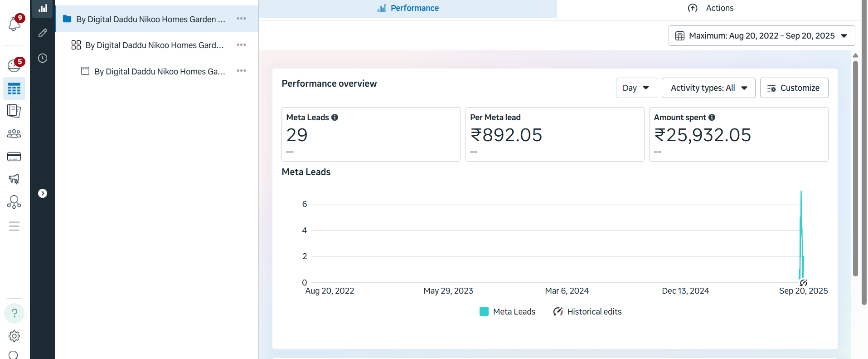
Task: Switch to the Actions tab
Action: pos(711,8)
